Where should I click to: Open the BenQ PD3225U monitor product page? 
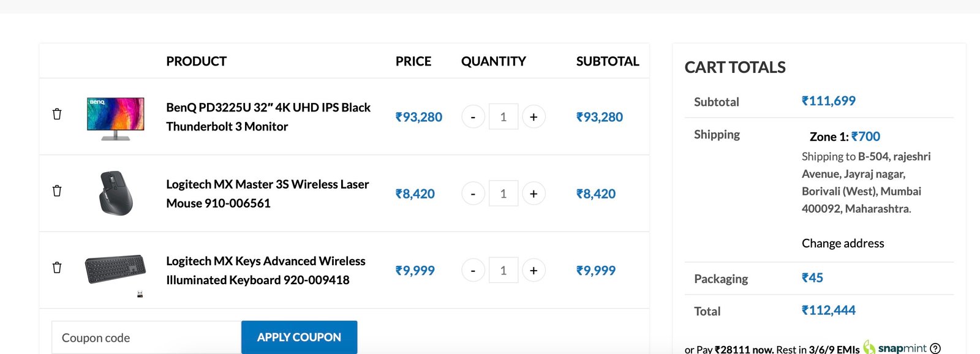coord(268,116)
